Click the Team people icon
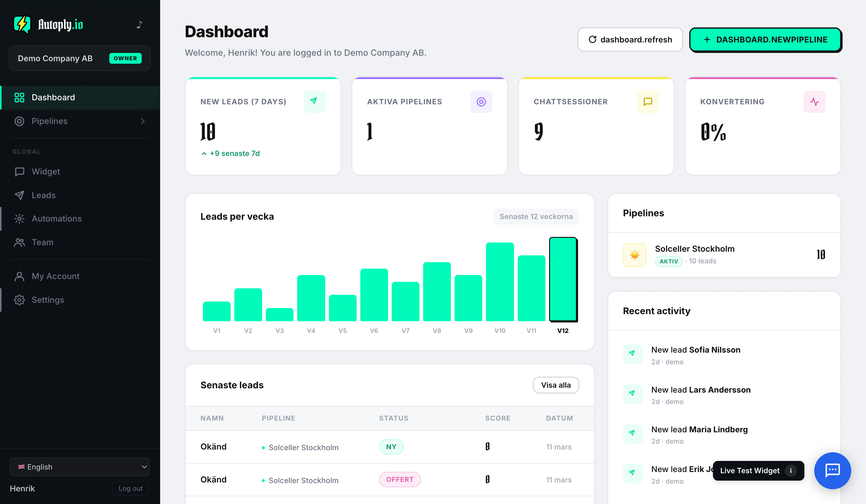The height and width of the screenshot is (504, 866). 19,242
